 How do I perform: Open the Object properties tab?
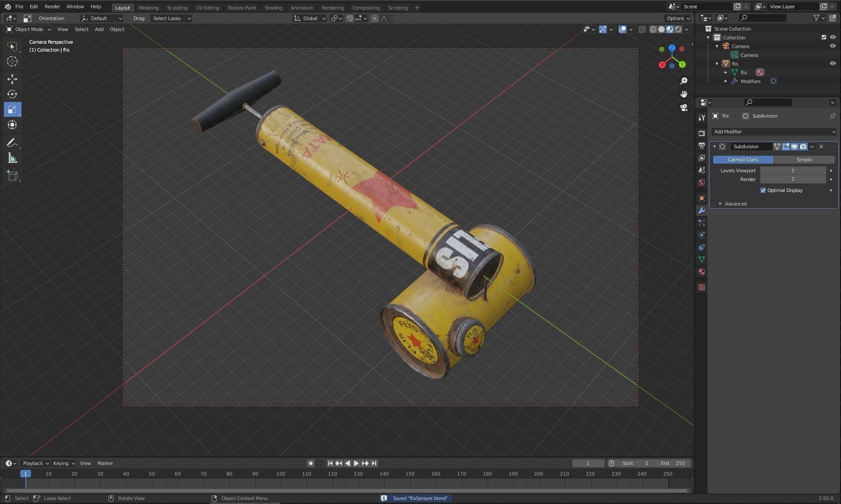coord(702,198)
